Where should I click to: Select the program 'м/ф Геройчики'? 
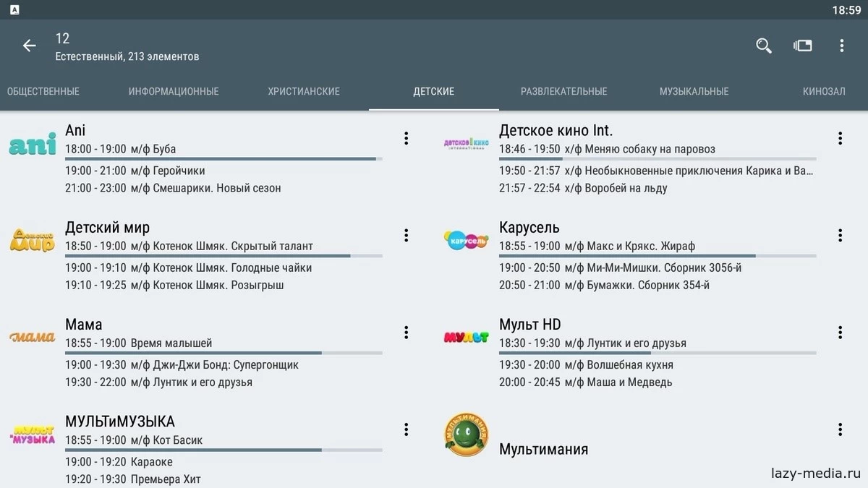168,171
